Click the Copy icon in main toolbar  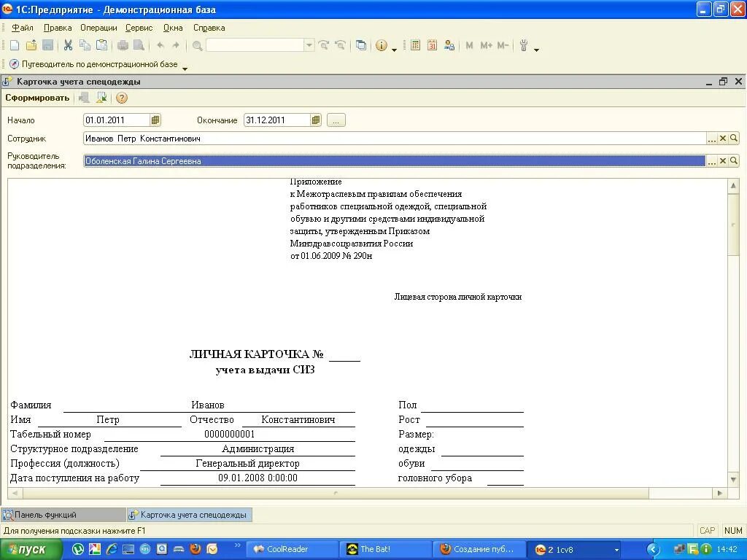[85, 45]
